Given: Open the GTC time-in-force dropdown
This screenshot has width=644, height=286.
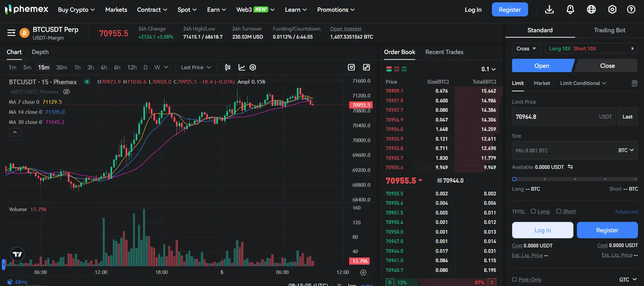Looking at the screenshot, I should point(628,280).
